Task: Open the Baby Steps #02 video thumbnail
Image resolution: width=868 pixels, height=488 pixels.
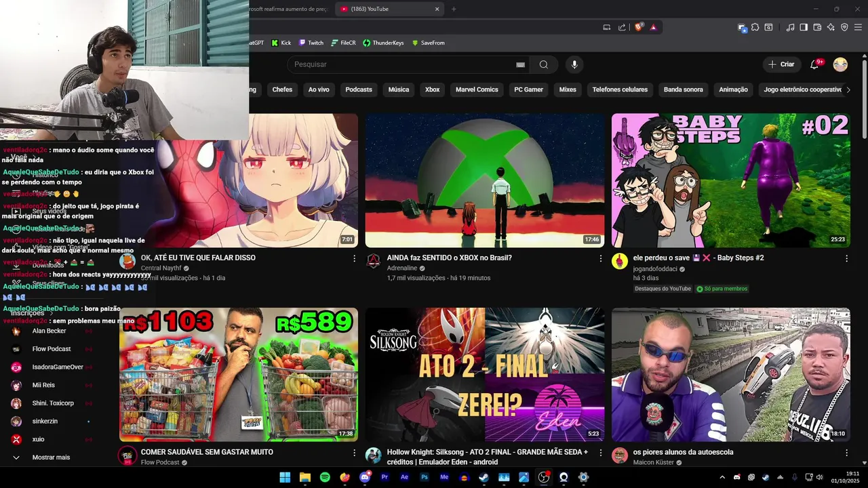Action: click(731, 180)
